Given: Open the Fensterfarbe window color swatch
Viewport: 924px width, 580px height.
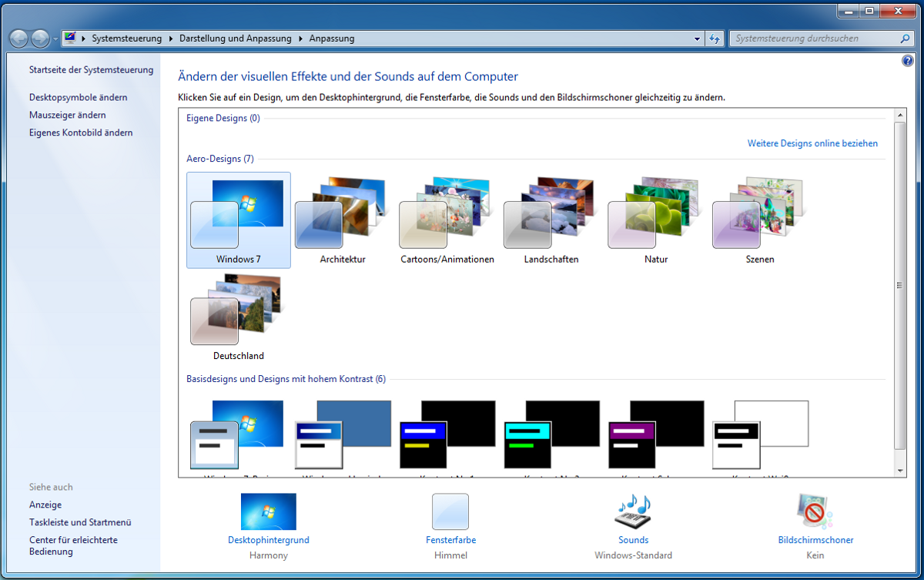Looking at the screenshot, I should click(450, 511).
